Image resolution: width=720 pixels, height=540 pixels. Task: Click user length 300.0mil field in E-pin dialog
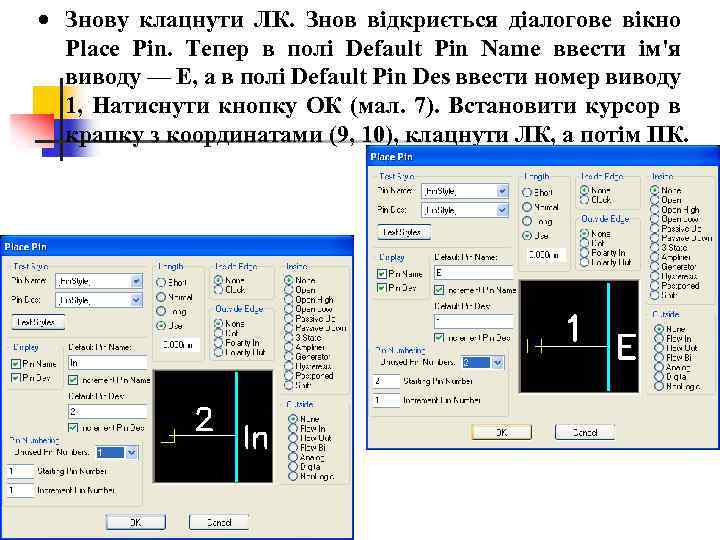click(x=546, y=254)
